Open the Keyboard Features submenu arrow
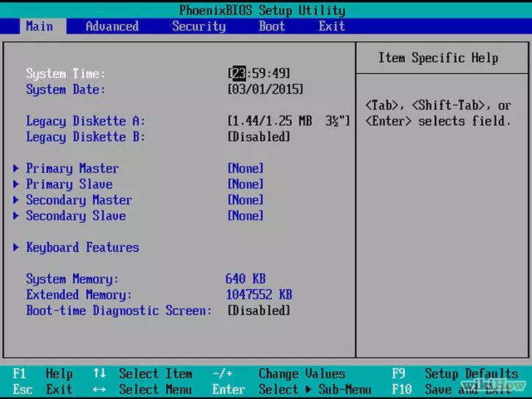 [16, 248]
